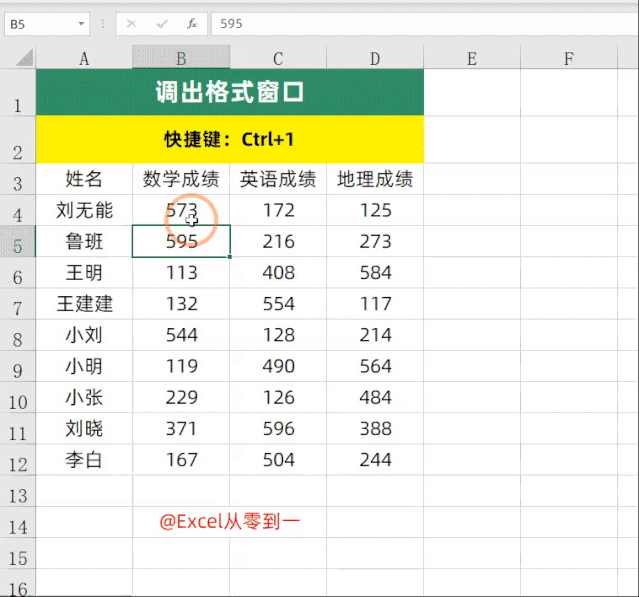Select the cell with name 小张

coord(84,397)
